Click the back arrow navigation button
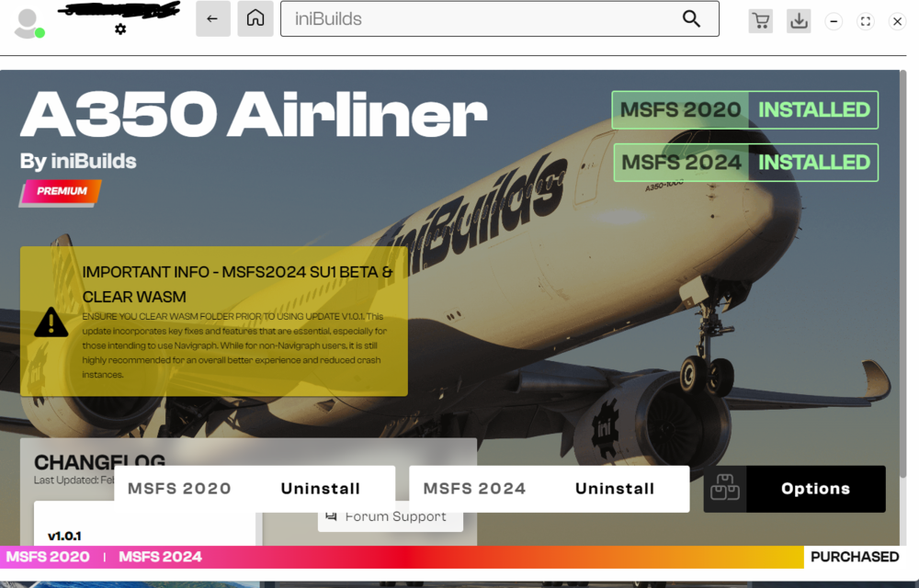Viewport: 919px width, 588px height. click(212, 19)
